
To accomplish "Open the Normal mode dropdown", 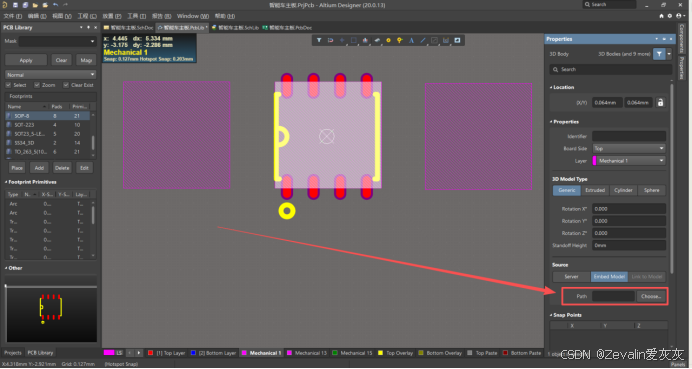I will click(50, 75).
